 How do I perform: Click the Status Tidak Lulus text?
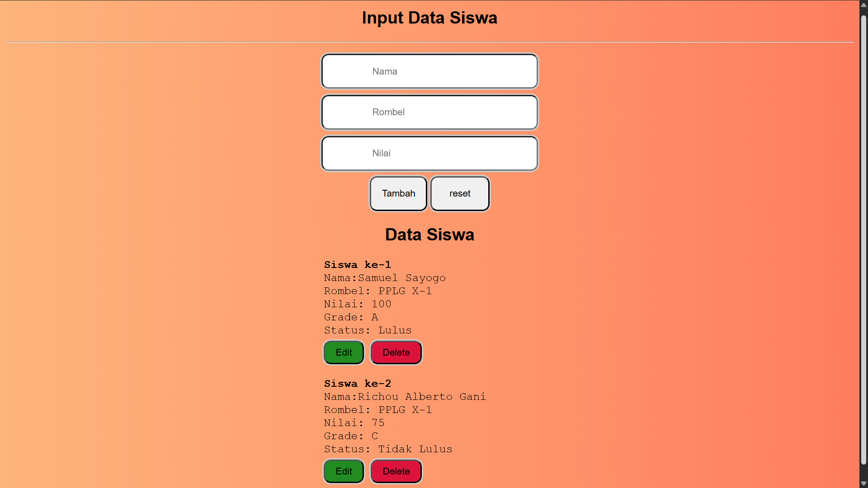tap(388, 449)
